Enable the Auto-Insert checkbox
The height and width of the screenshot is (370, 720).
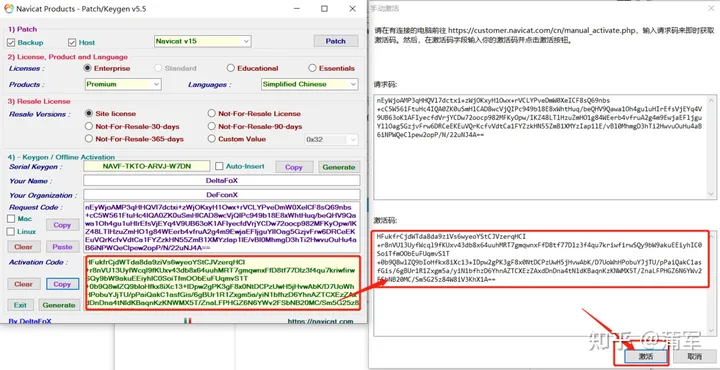pos(219,166)
